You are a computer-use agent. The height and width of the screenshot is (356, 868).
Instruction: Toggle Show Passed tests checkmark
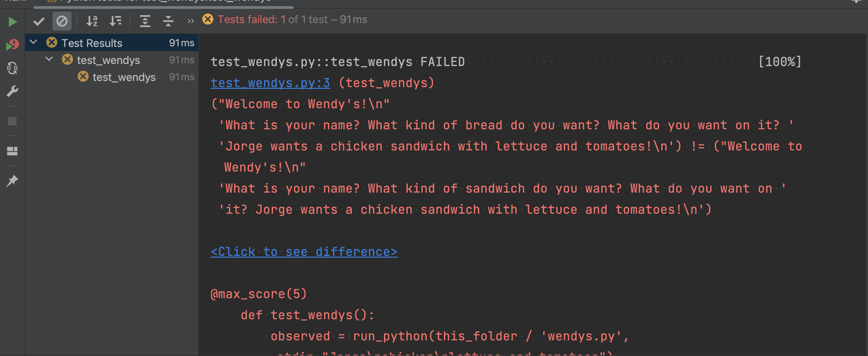(39, 21)
